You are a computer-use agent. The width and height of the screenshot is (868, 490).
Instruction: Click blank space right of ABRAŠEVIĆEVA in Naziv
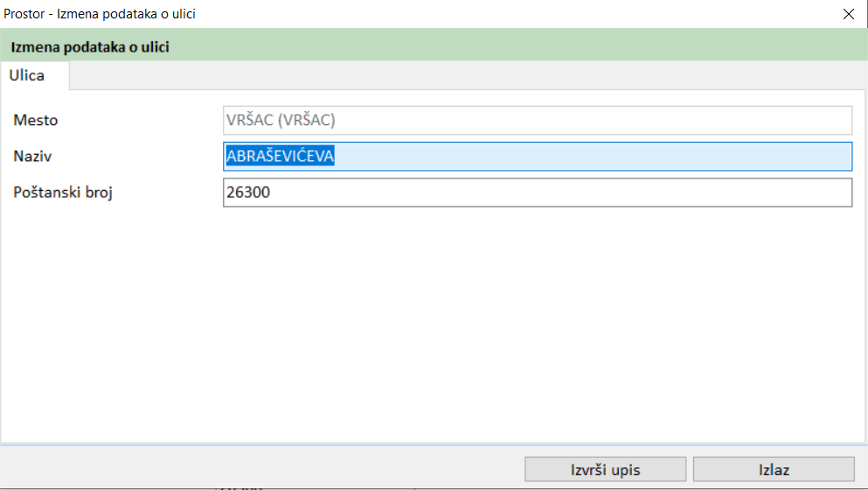[x=594, y=157]
